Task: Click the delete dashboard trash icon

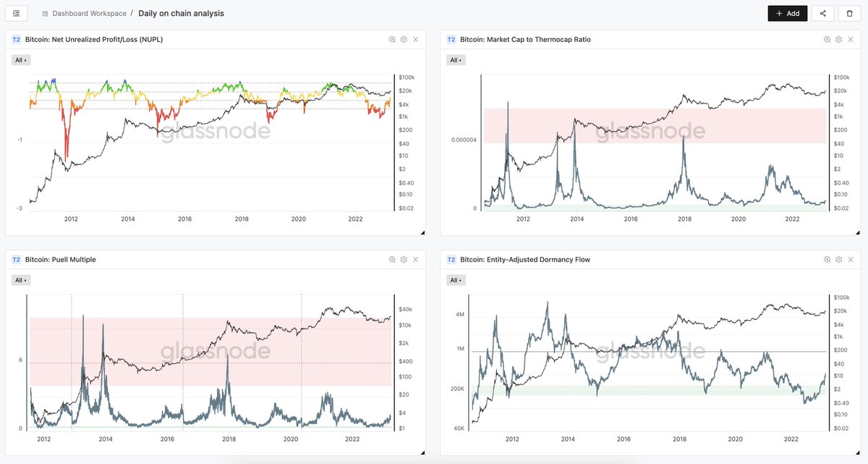Action: 850,13
